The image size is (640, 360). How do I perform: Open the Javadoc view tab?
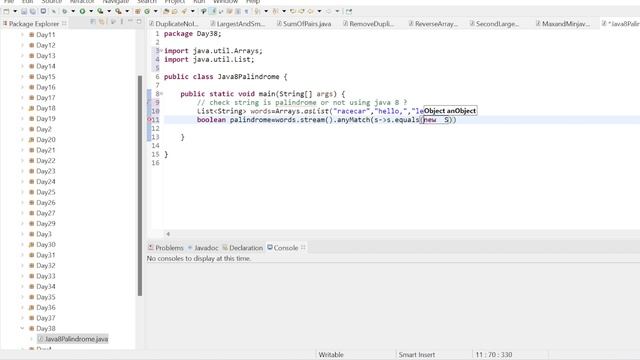click(x=203, y=248)
